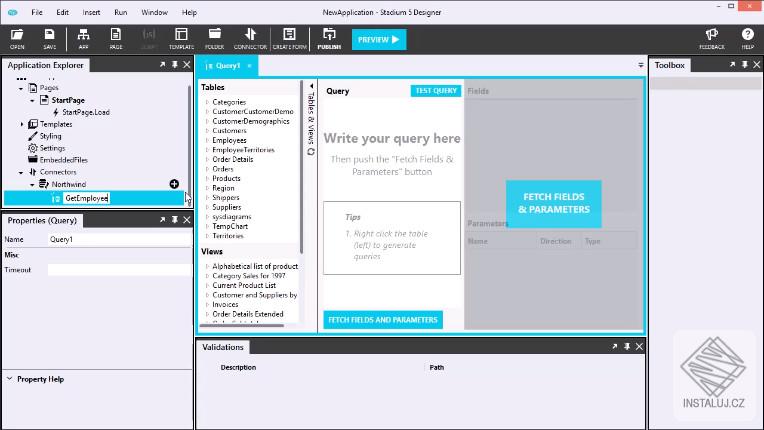Pin the Properties (Query) panel
The width and height of the screenshot is (764, 430).
(x=174, y=220)
